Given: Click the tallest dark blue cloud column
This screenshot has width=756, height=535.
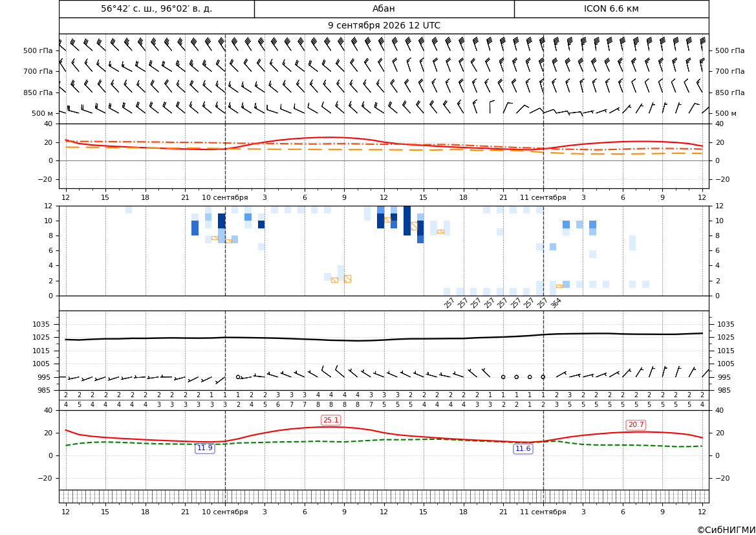Looking at the screenshot, I should (407, 221).
